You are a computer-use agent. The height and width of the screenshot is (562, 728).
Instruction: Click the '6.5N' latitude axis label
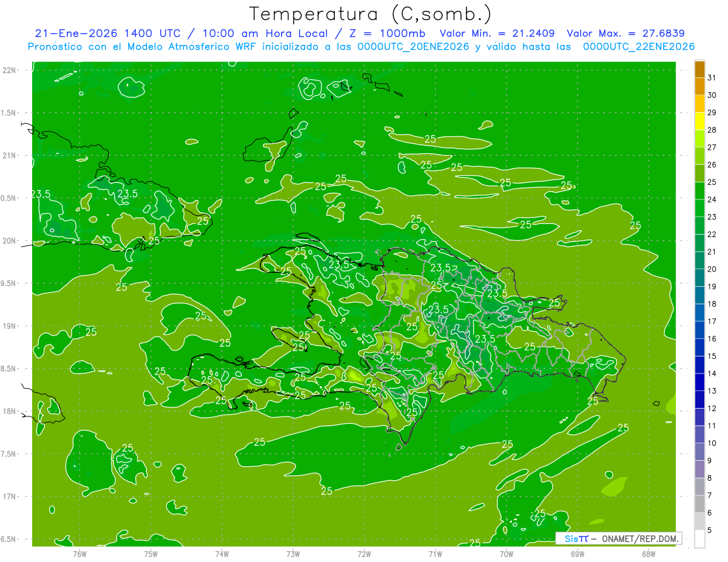coord(8,539)
